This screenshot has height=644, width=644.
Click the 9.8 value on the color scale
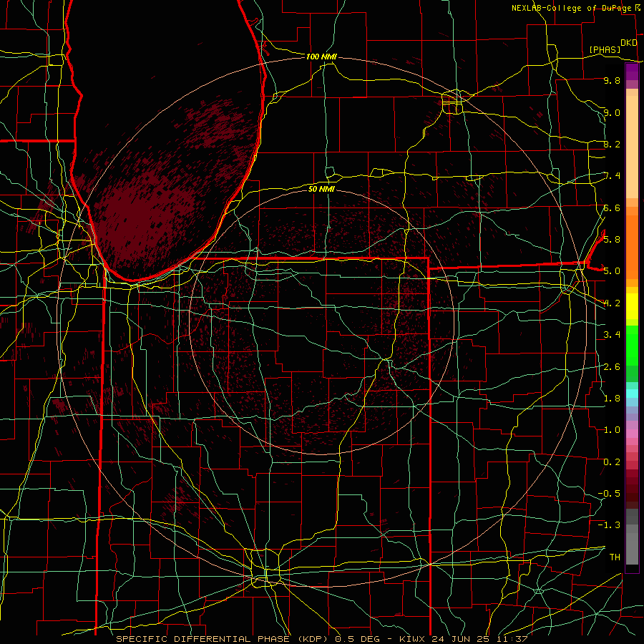pos(612,81)
